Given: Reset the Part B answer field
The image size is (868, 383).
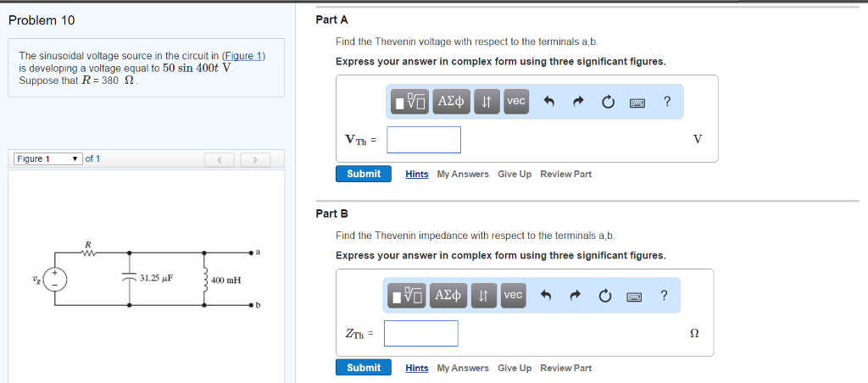Looking at the screenshot, I should (605, 296).
